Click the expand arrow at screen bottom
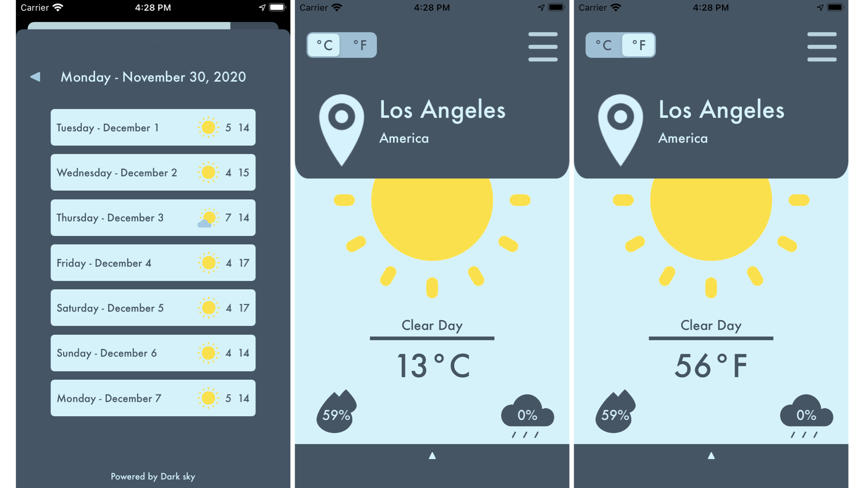Screen dimensions: 868x488 [x=434, y=455]
